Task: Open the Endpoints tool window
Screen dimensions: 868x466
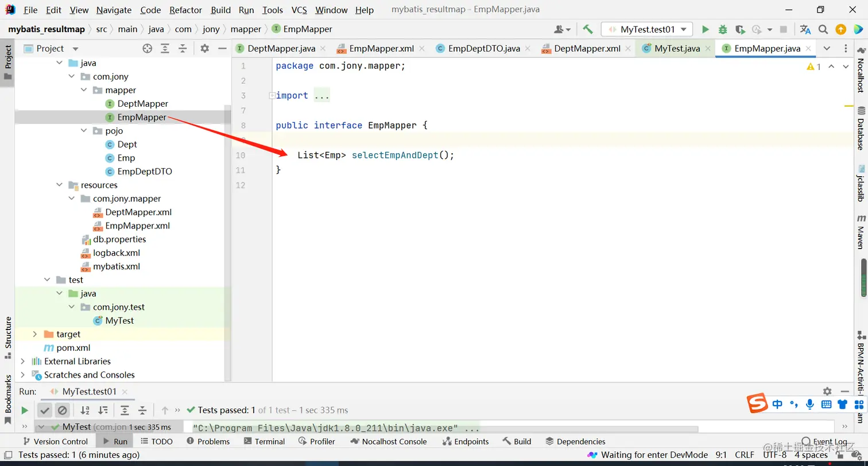Action: tap(466, 441)
